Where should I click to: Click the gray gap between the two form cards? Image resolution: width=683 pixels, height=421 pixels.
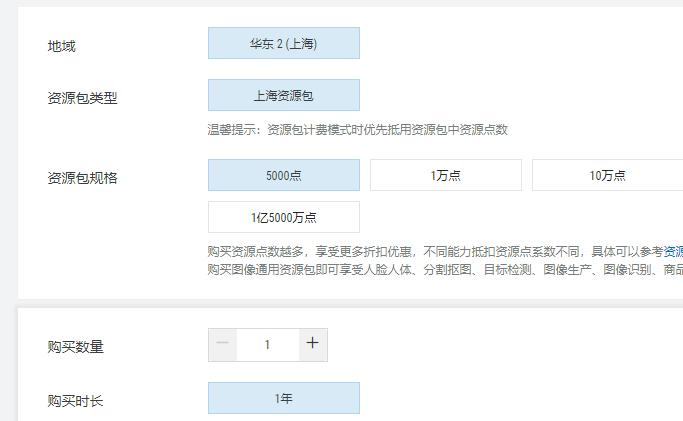(350, 303)
